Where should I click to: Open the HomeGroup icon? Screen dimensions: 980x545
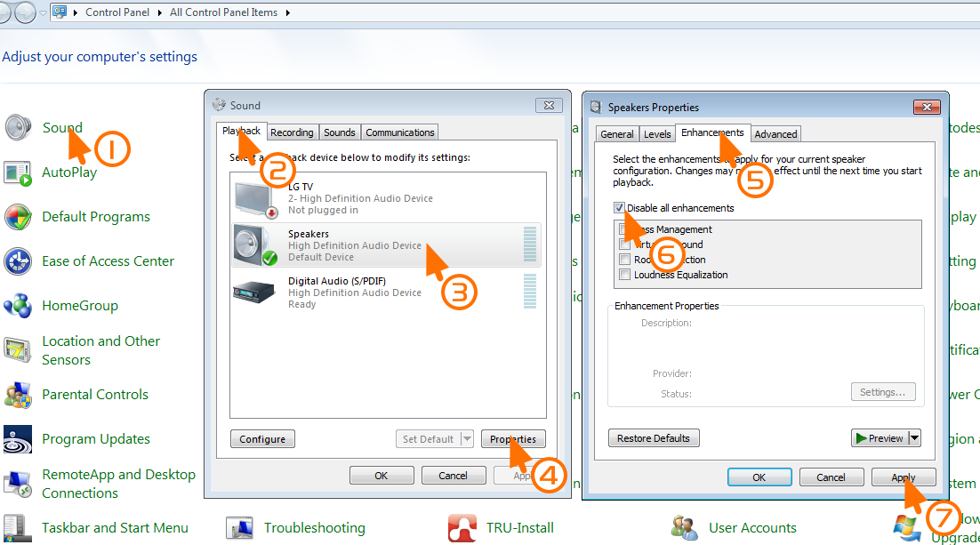click(18, 306)
